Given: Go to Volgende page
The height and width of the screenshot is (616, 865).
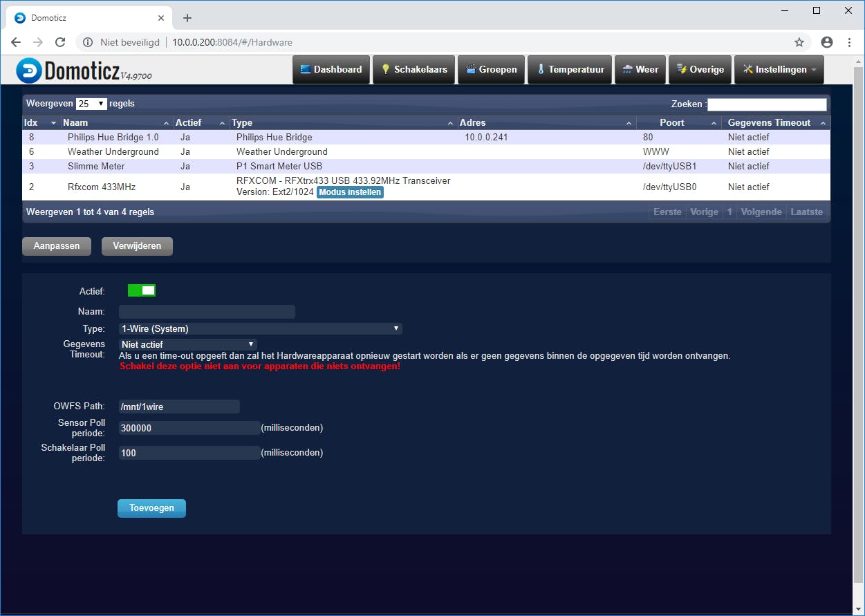Looking at the screenshot, I should tap(761, 212).
